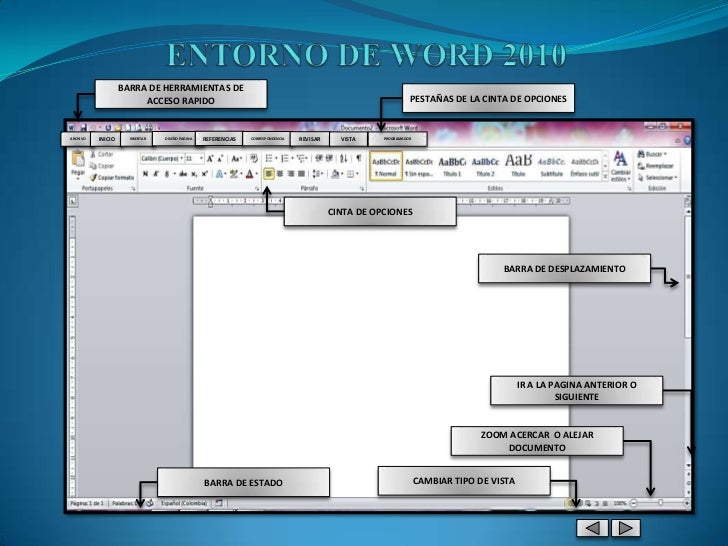Open the Buscar dropdown
The image size is (728, 546).
tap(652, 154)
